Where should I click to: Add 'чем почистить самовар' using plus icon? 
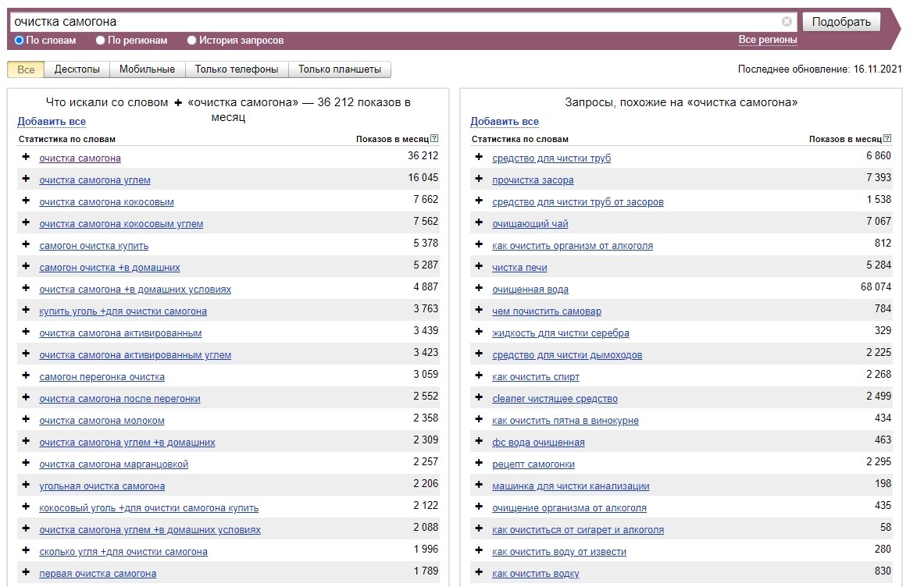479,309
